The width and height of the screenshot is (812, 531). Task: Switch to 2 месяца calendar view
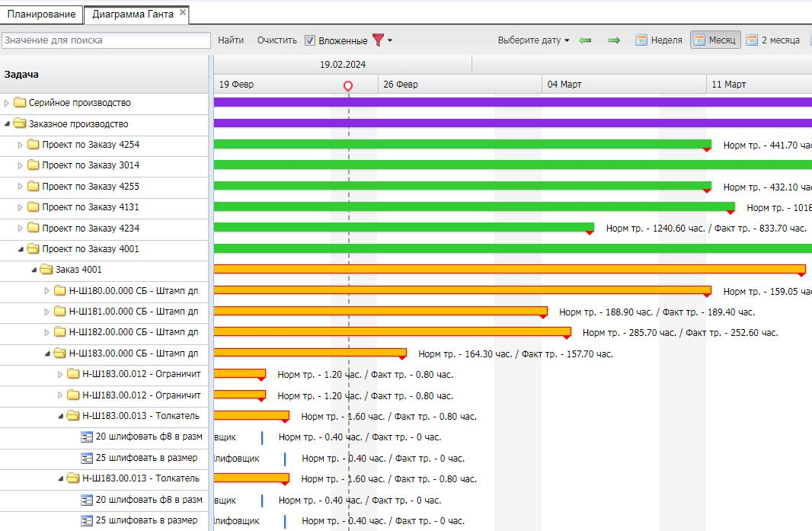tap(774, 40)
